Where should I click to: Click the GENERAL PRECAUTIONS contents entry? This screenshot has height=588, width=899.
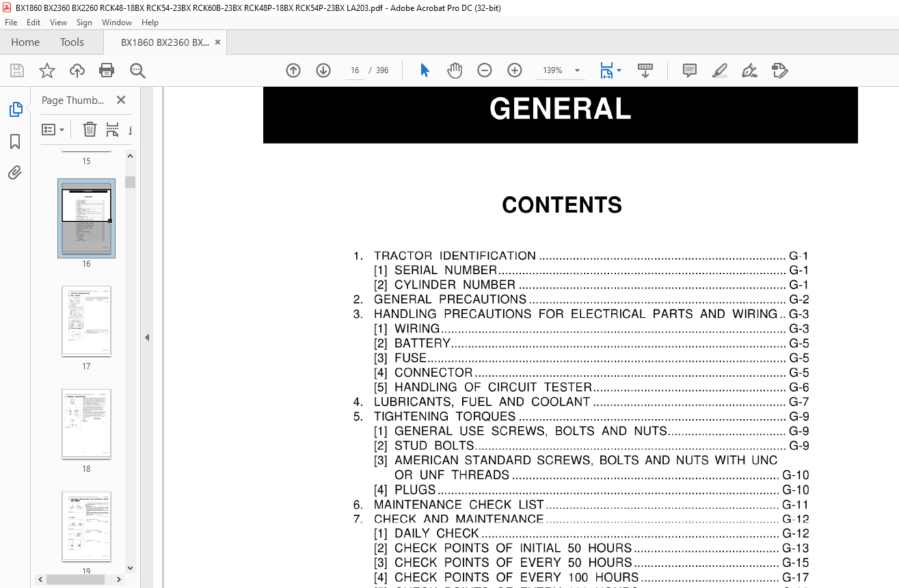click(581, 299)
